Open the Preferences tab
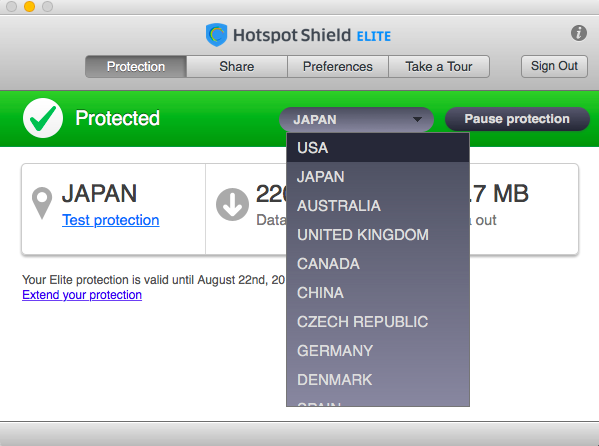The image size is (599, 446). click(338, 66)
